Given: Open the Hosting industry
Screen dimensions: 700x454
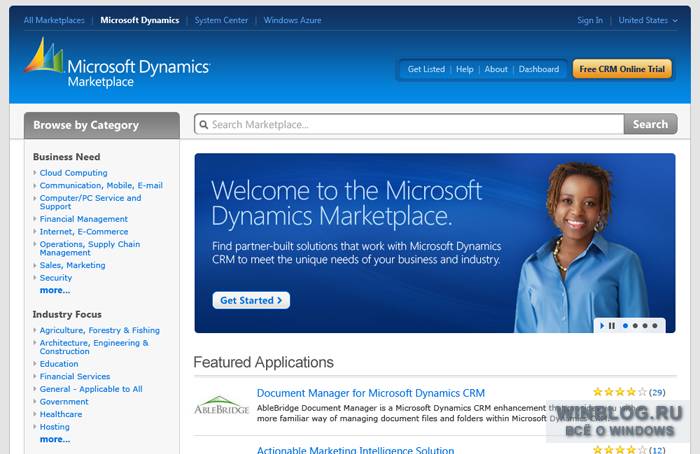Looking at the screenshot, I should click(55, 427).
